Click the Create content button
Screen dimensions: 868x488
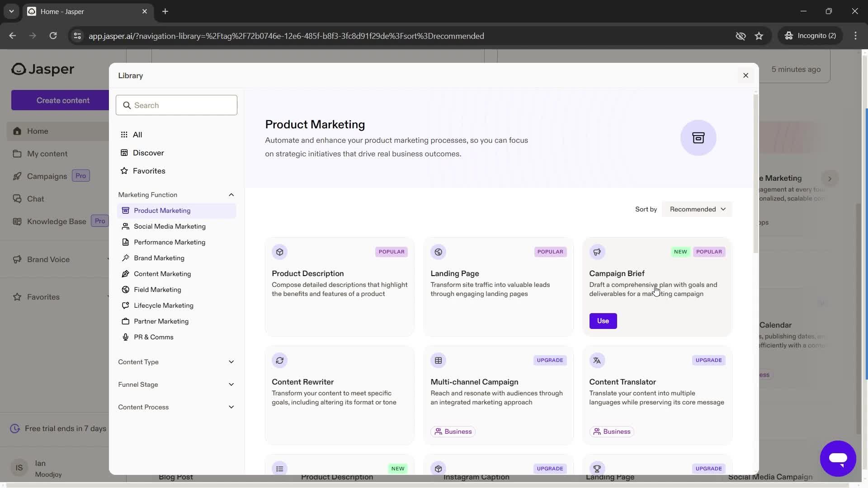[62, 99]
